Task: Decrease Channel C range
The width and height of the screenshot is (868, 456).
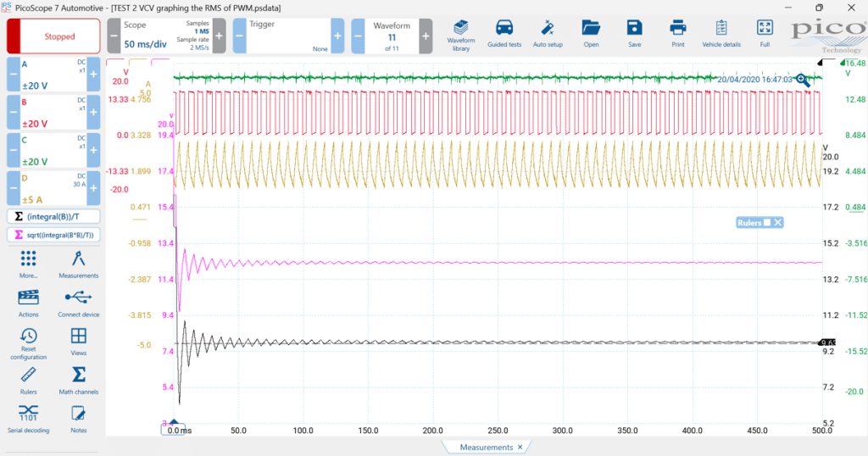Action: tap(14, 151)
